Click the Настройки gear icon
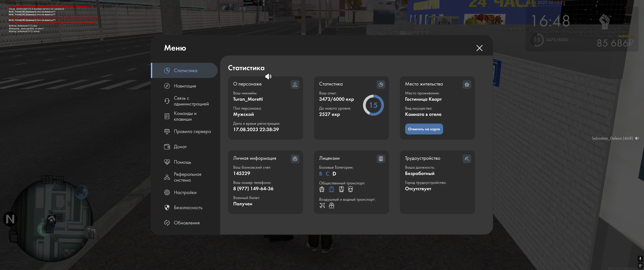 point(167,192)
